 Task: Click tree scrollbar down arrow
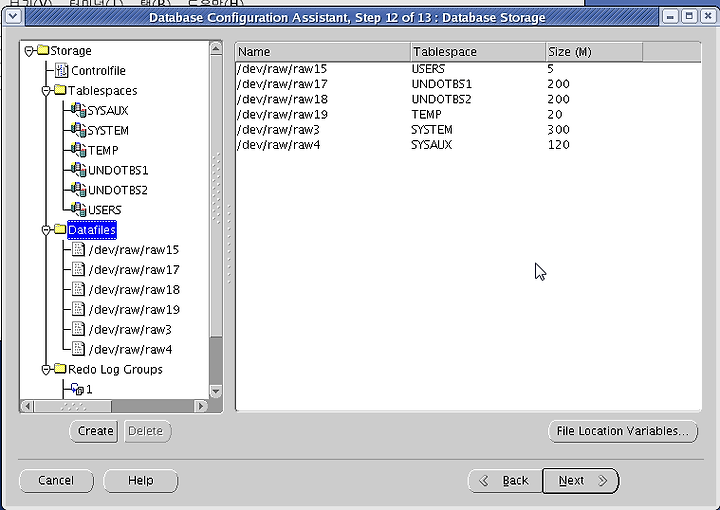point(216,391)
